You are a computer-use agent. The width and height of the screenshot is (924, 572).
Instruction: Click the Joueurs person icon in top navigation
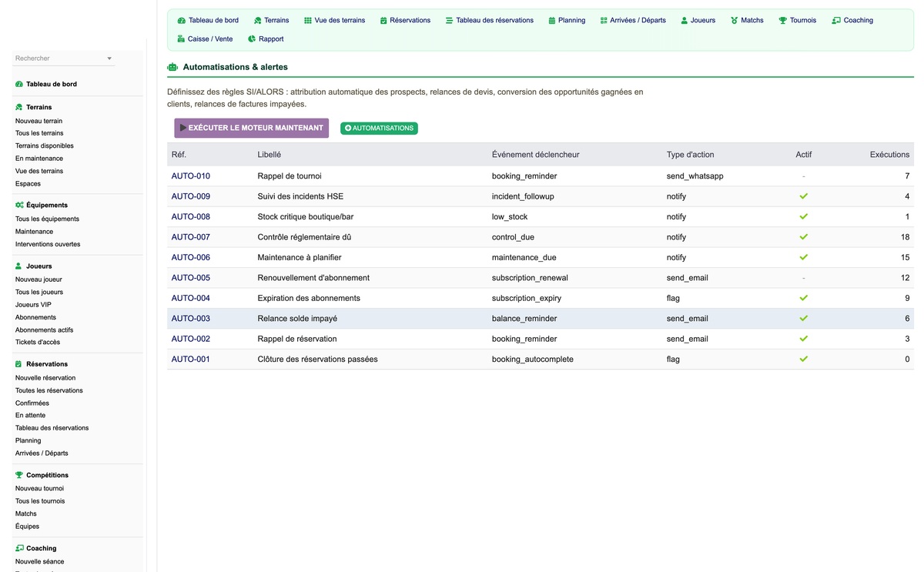pyautogui.click(x=685, y=21)
